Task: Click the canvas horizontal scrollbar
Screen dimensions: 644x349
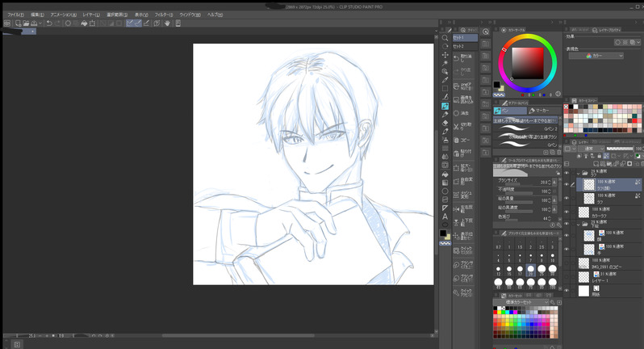Action: point(238,336)
